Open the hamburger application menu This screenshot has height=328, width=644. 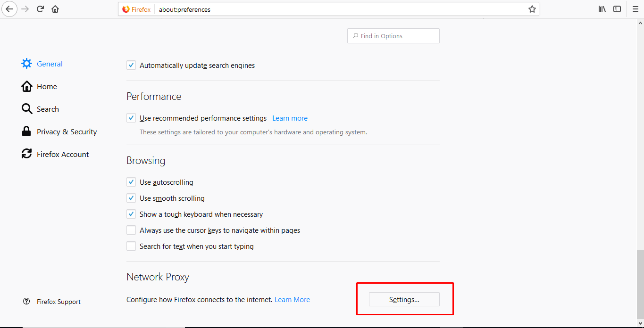coord(635,9)
